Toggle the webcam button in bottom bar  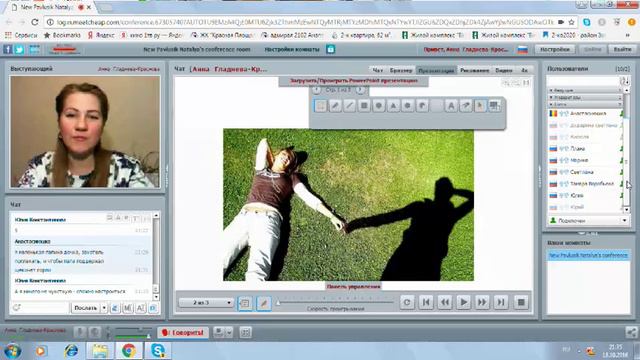pyautogui.click(x=95, y=332)
